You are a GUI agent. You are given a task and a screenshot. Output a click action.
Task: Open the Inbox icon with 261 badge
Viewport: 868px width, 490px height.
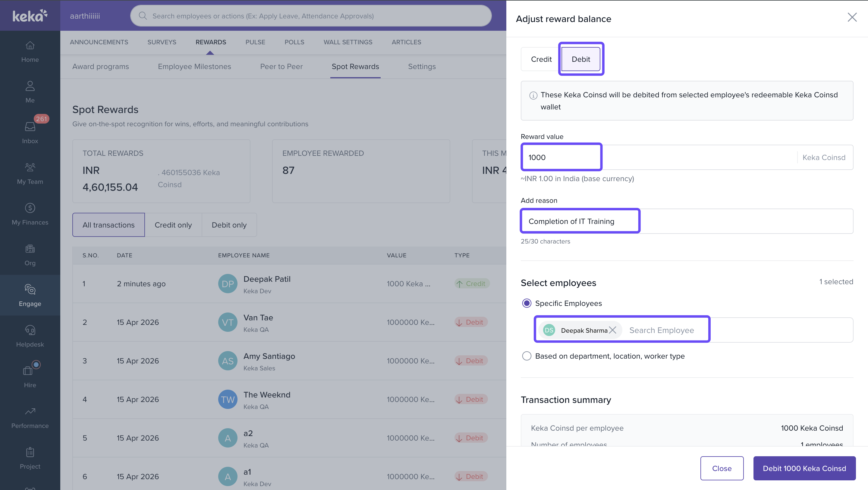(30, 127)
